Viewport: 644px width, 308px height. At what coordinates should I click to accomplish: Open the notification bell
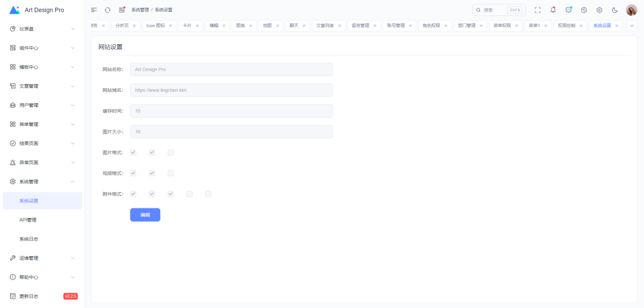(553, 10)
